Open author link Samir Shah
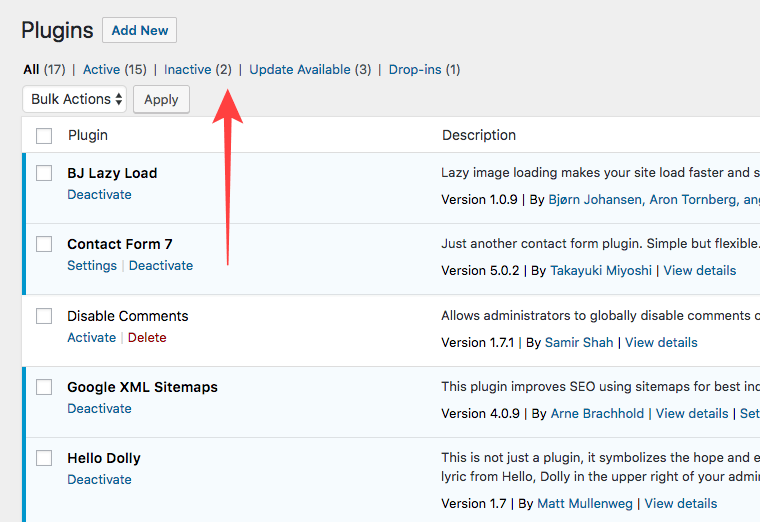This screenshot has width=760, height=522. pos(579,343)
